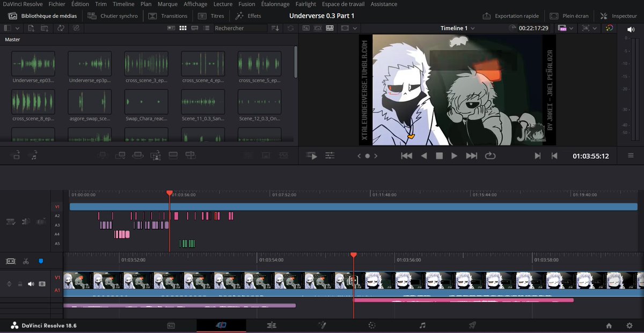This screenshot has width=644, height=333.
Task: Click the Import Media Folder icon
Action: tap(43, 28)
